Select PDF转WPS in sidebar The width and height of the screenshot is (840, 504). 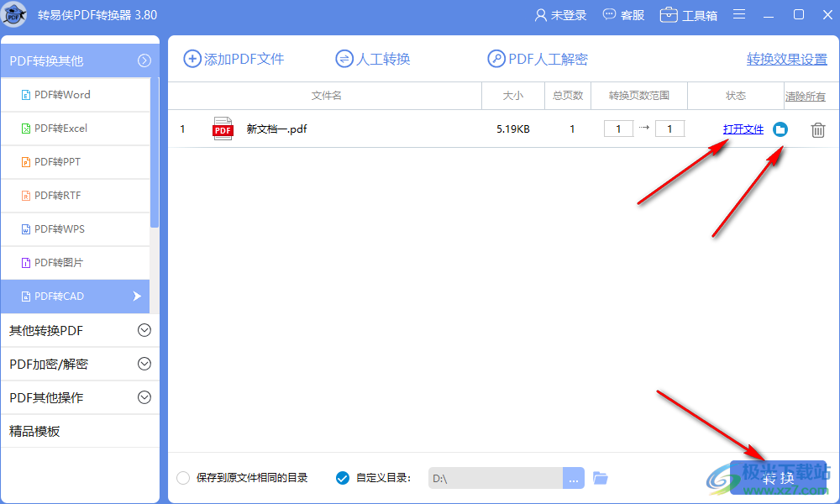click(75, 229)
